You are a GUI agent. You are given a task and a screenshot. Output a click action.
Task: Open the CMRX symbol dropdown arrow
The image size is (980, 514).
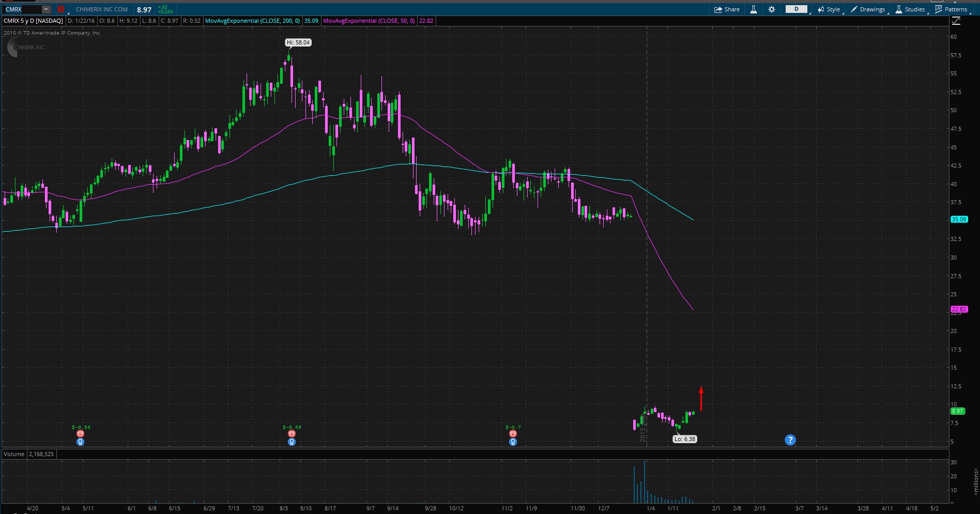click(x=46, y=9)
